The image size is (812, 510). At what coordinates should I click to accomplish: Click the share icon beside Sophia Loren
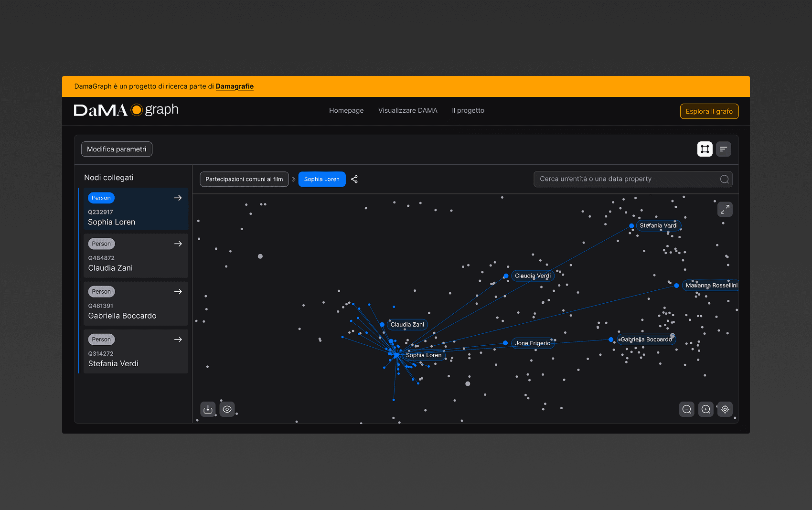coord(354,179)
